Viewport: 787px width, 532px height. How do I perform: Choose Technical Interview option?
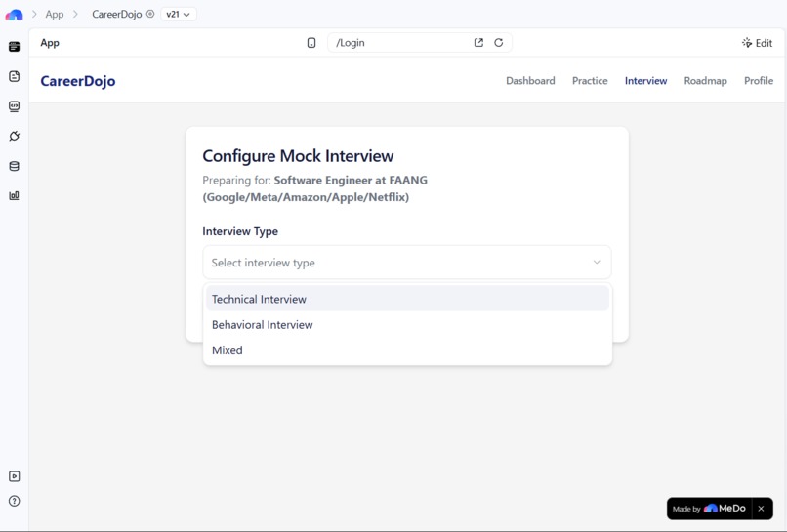(407, 299)
